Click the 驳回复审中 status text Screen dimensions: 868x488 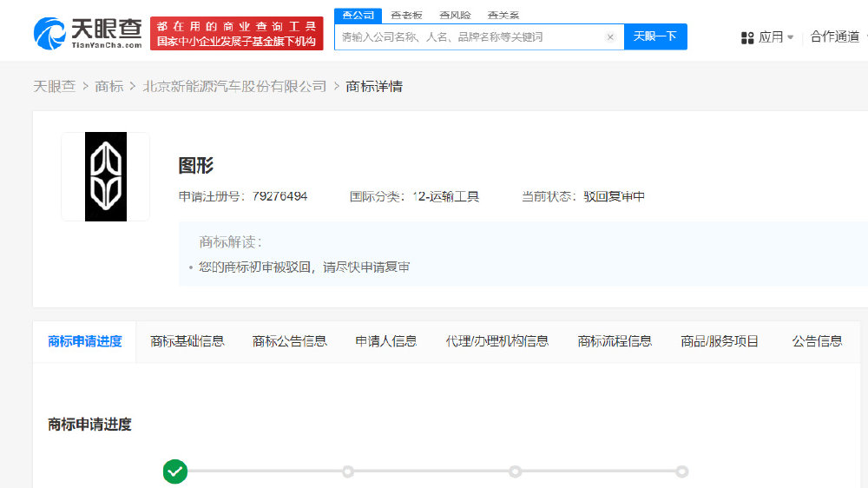[x=614, y=196]
